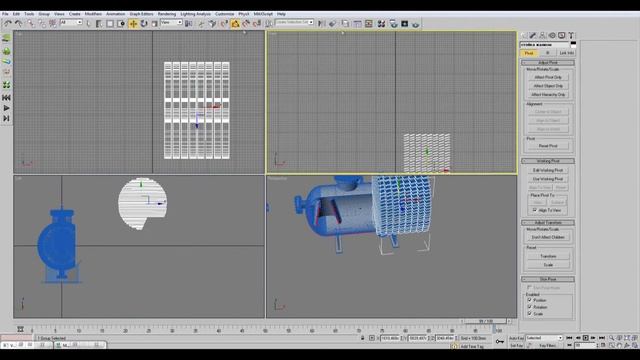Switch to the Link Info tab
This screenshot has width=640, height=360.
[x=567, y=53]
